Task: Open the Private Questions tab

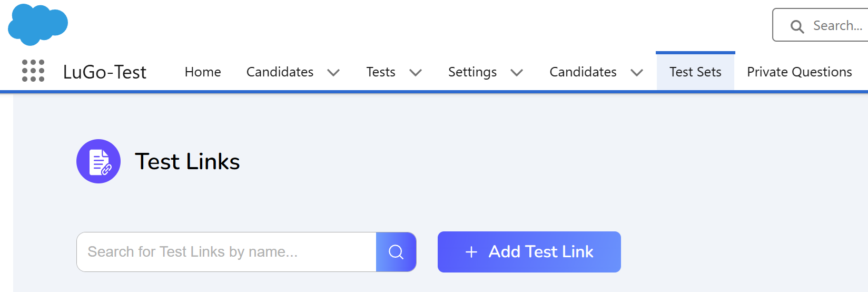Action: [x=799, y=72]
